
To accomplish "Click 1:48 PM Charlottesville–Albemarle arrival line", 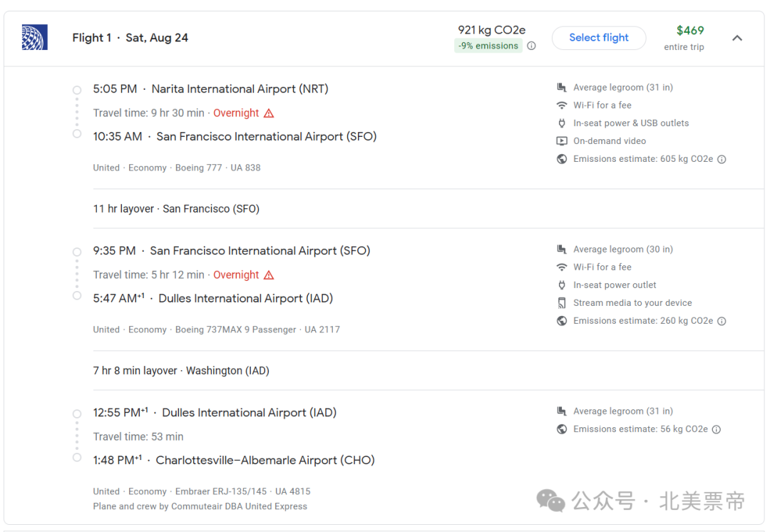I will 234,460.
